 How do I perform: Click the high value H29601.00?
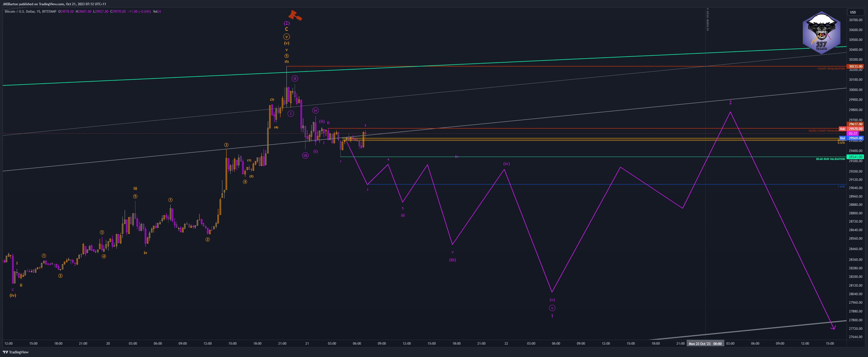84,12
